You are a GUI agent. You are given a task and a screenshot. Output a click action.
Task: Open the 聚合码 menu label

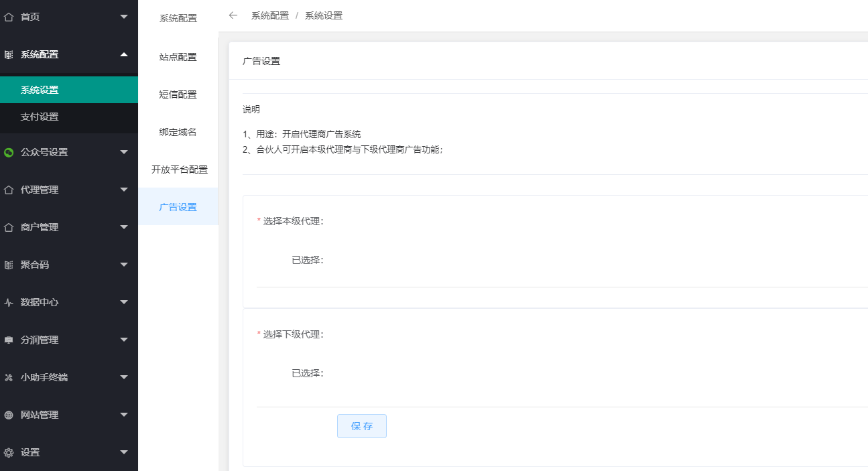click(x=35, y=265)
